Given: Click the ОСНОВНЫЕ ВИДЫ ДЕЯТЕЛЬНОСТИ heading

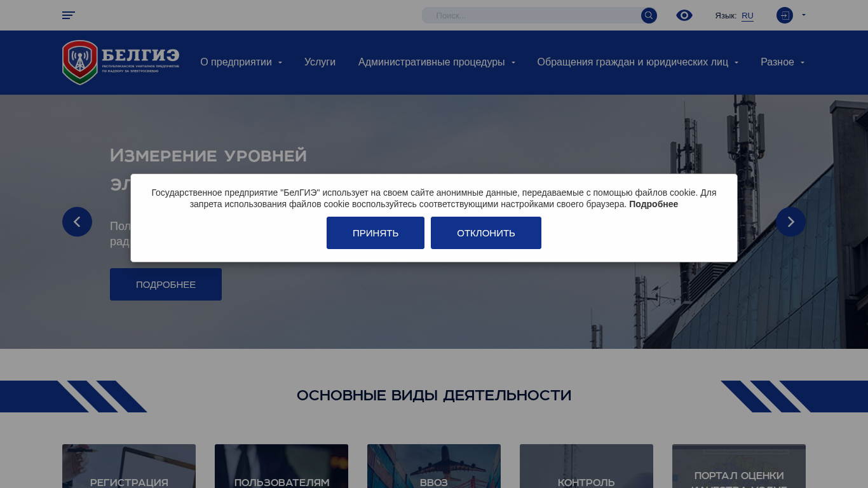Looking at the screenshot, I should coord(434,396).
